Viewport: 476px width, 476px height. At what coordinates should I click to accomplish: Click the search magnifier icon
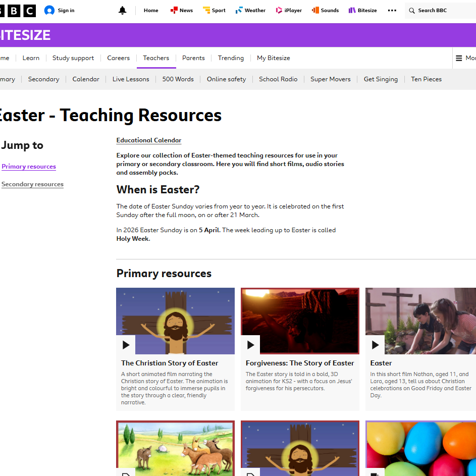(x=412, y=11)
